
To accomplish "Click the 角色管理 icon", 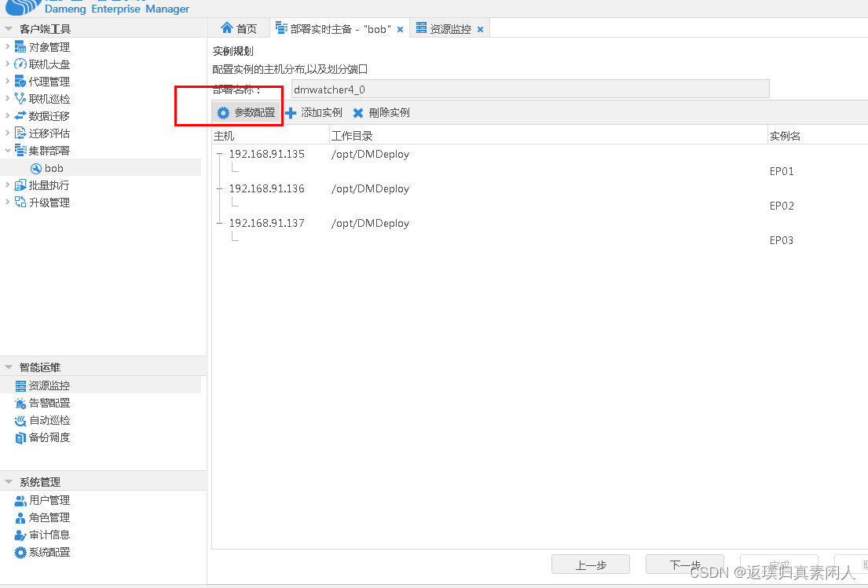I will pos(20,518).
